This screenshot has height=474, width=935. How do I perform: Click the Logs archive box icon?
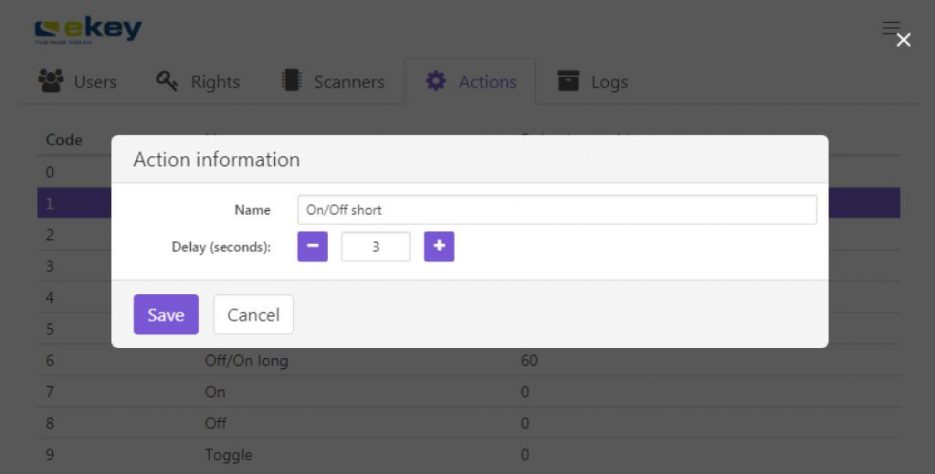coord(568,80)
